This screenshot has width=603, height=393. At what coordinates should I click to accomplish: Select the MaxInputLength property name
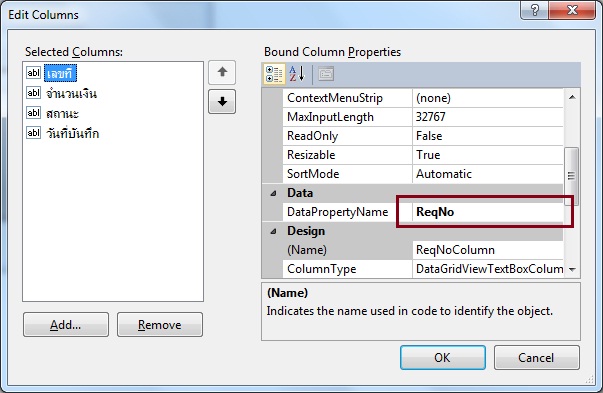click(330, 117)
